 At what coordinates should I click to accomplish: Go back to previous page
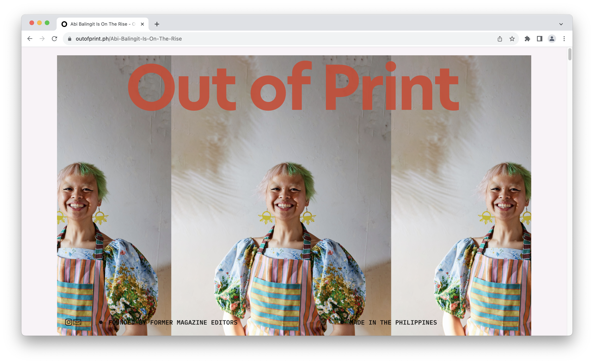pyautogui.click(x=30, y=39)
